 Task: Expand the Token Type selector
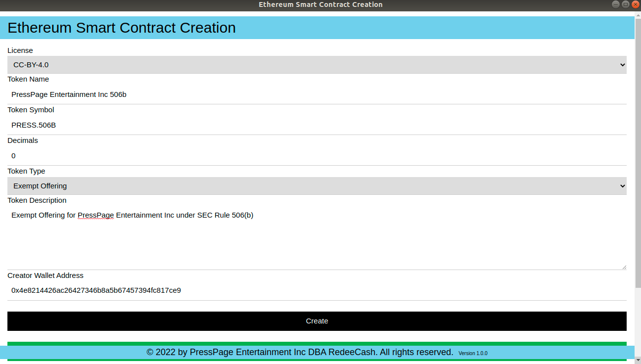point(317,185)
